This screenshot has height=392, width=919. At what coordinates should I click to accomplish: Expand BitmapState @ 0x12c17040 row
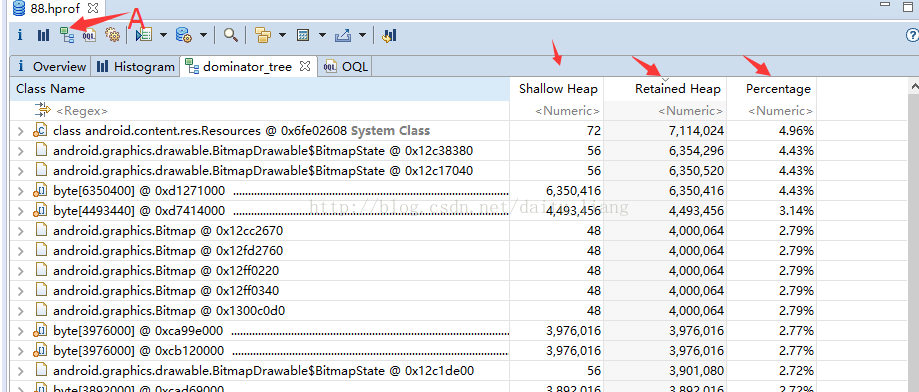21,171
